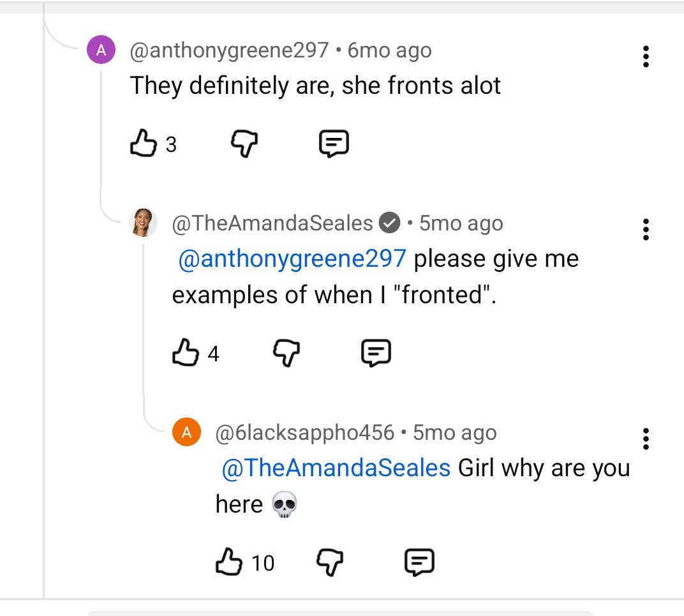
Task: Click blue @anthonygreene297 mention in reply
Action: (292, 259)
